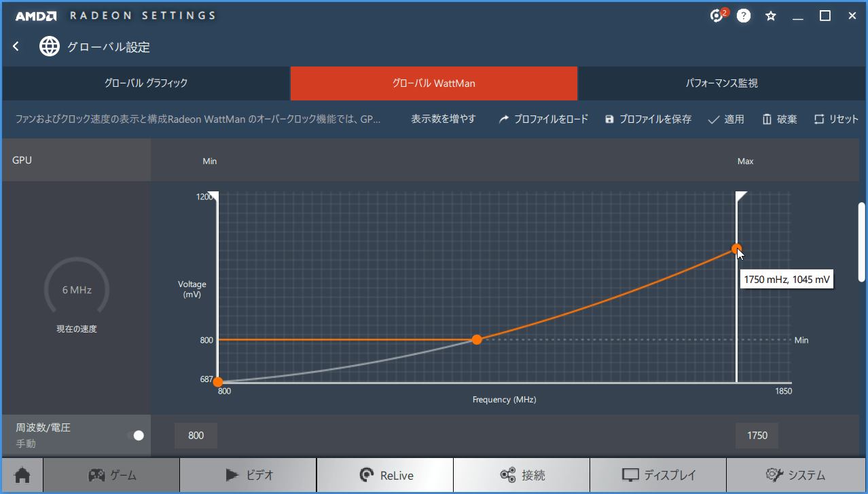Click the orange midpoint on the 800 mV line
This screenshot has width=868, height=494.
pyautogui.click(x=477, y=339)
